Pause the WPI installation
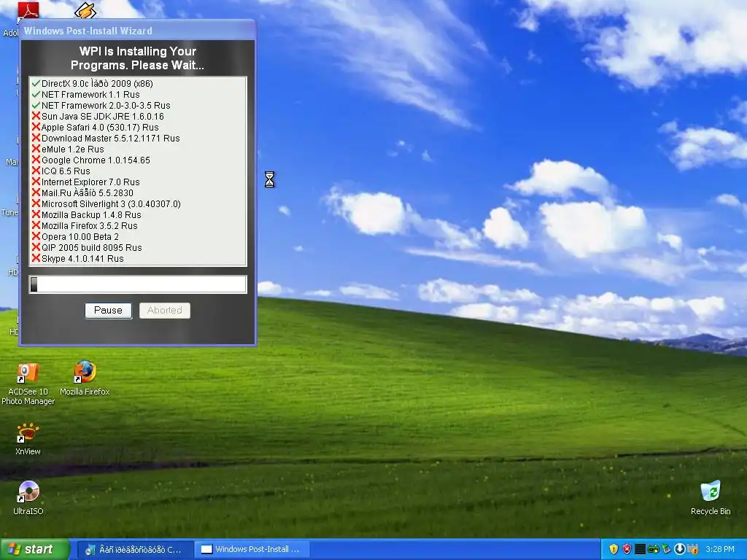This screenshot has width=747, height=560. coord(108,311)
